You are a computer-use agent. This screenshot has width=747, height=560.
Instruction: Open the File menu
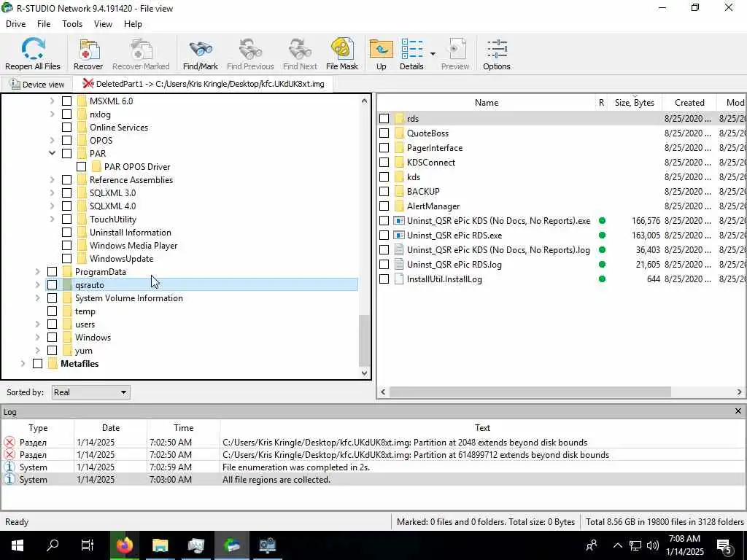point(44,24)
